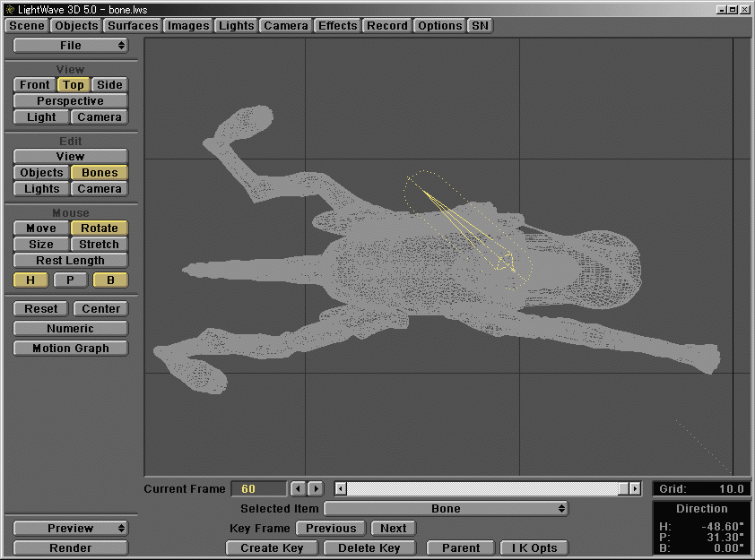The height and width of the screenshot is (560, 755).
Task: Select the Move mouse mode
Action: tap(40, 228)
